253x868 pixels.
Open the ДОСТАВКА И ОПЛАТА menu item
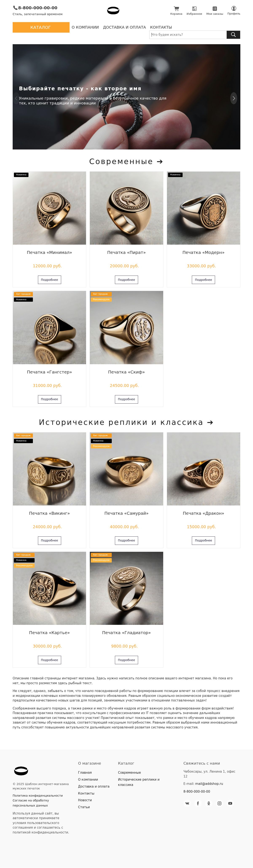124,27
